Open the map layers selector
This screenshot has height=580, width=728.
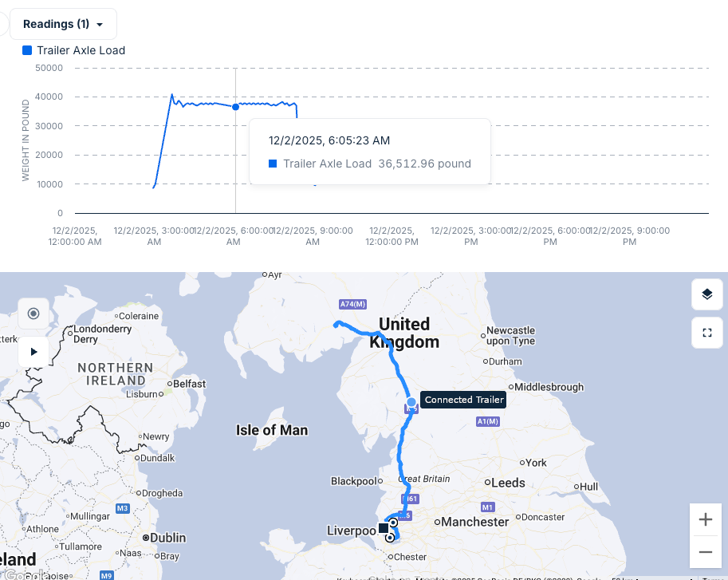[706, 294]
